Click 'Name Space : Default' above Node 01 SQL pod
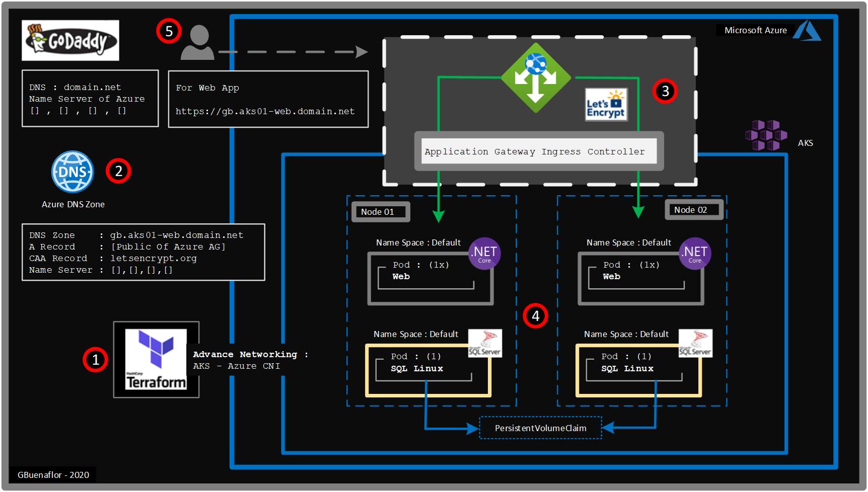Viewport: 868px width, 492px height. [x=416, y=334]
